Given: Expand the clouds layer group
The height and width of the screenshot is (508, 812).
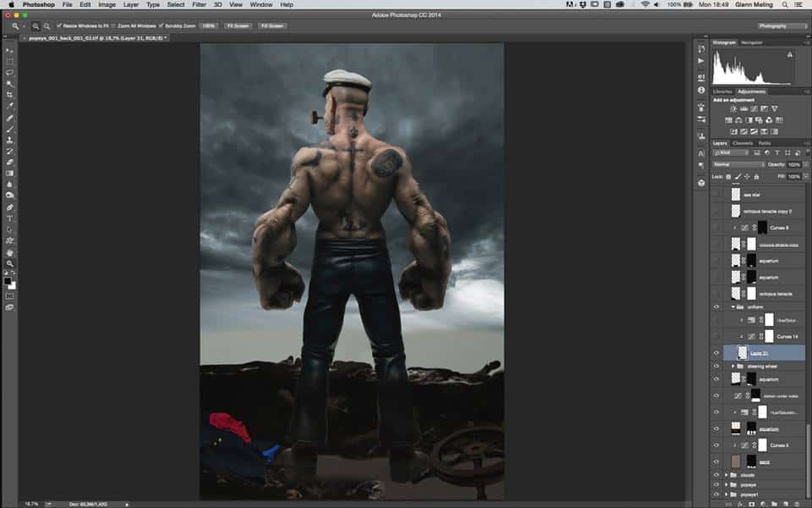Looking at the screenshot, I should tap(726, 475).
